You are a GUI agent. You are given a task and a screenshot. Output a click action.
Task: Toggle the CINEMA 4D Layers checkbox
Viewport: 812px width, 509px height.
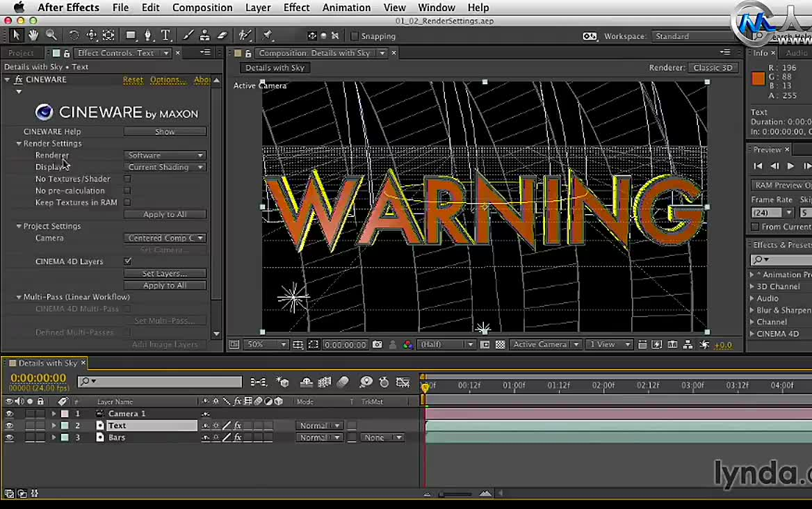point(127,261)
